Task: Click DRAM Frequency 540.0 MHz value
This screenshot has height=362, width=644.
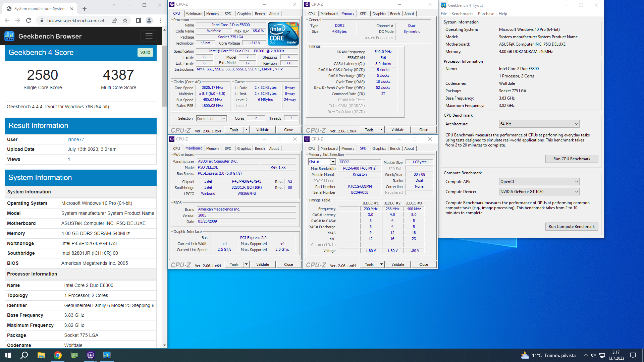Action: pyautogui.click(x=383, y=52)
